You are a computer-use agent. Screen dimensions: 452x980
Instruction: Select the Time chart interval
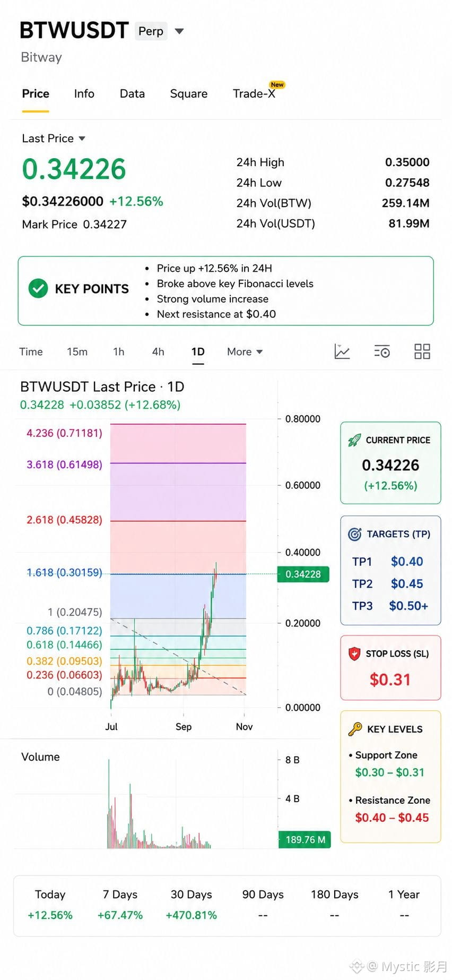[x=31, y=351]
